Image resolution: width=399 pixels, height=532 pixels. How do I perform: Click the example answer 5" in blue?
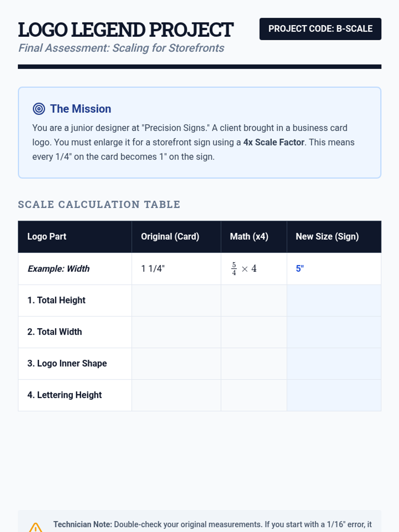pos(300,268)
